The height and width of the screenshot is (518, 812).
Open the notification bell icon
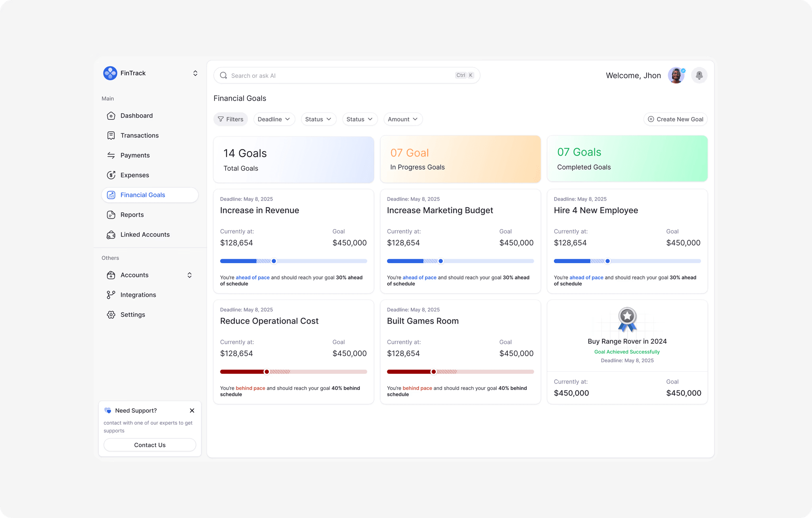[699, 75]
